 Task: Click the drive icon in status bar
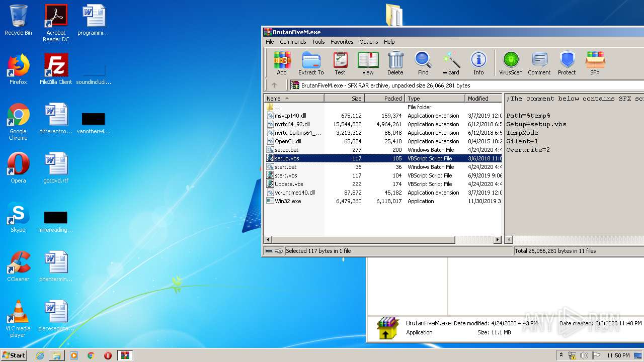(x=269, y=251)
